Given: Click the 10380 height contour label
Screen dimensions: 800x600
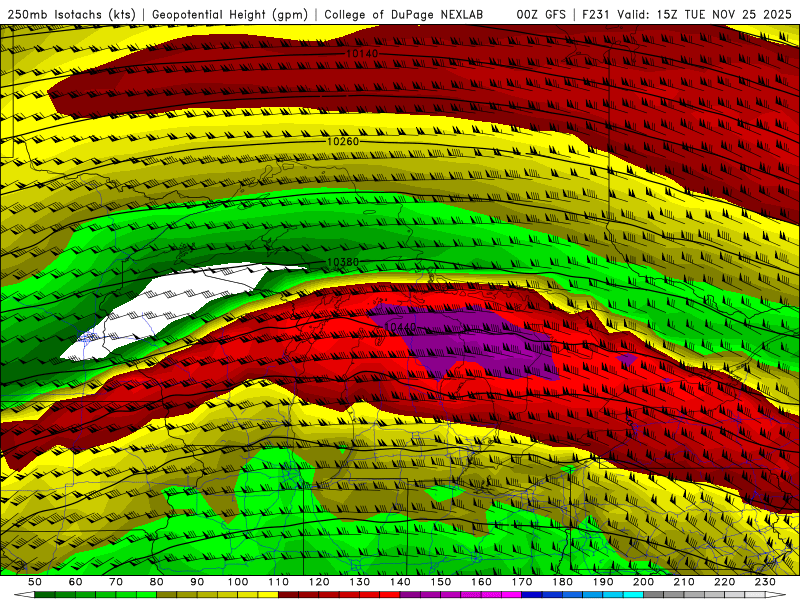Looking at the screenshot, I should [343, 262].
